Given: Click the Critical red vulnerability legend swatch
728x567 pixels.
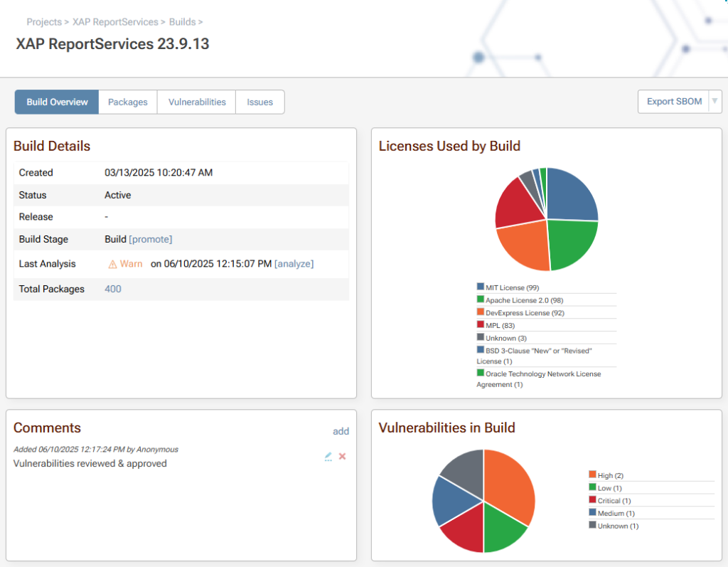Looking at the screenshot, I should coord(592,500).
